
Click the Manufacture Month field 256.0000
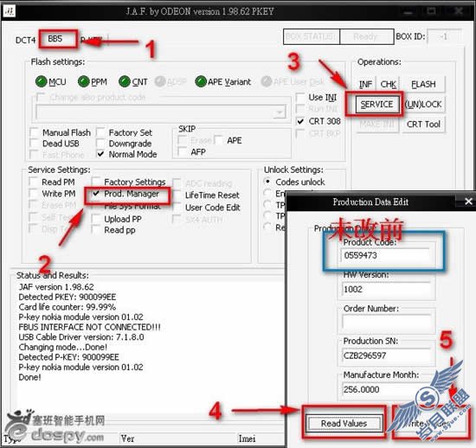point(385,389)
